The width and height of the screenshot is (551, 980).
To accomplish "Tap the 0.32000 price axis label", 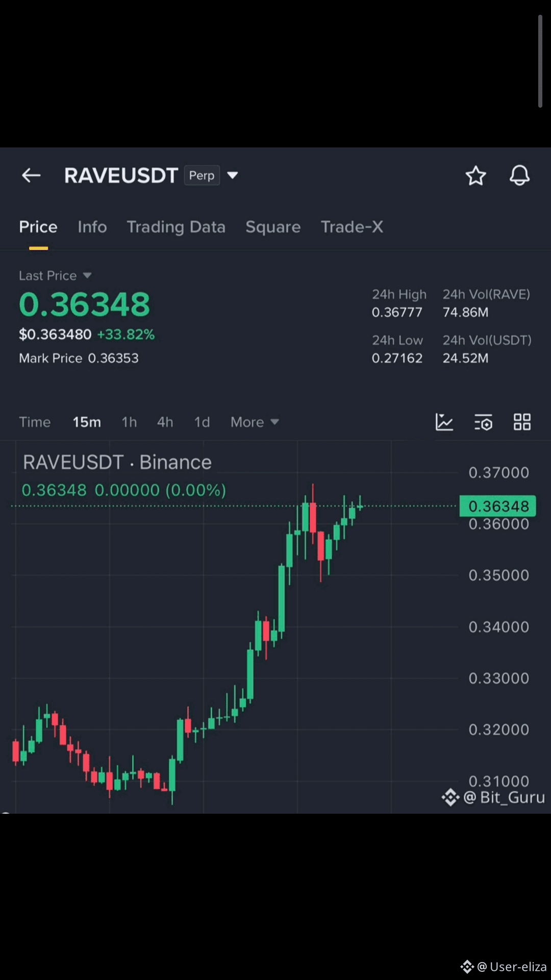I will click(x=499, y=730).
